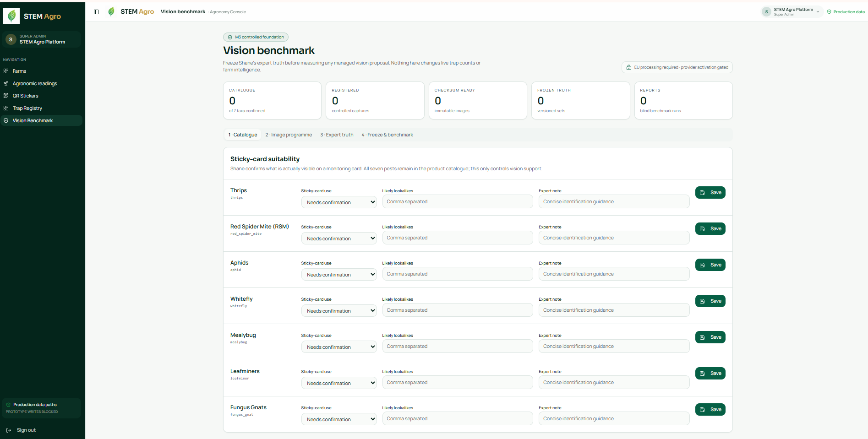
Task: Open Leafminers sticky-card use dropdown
Action: (x=339, y=383)
